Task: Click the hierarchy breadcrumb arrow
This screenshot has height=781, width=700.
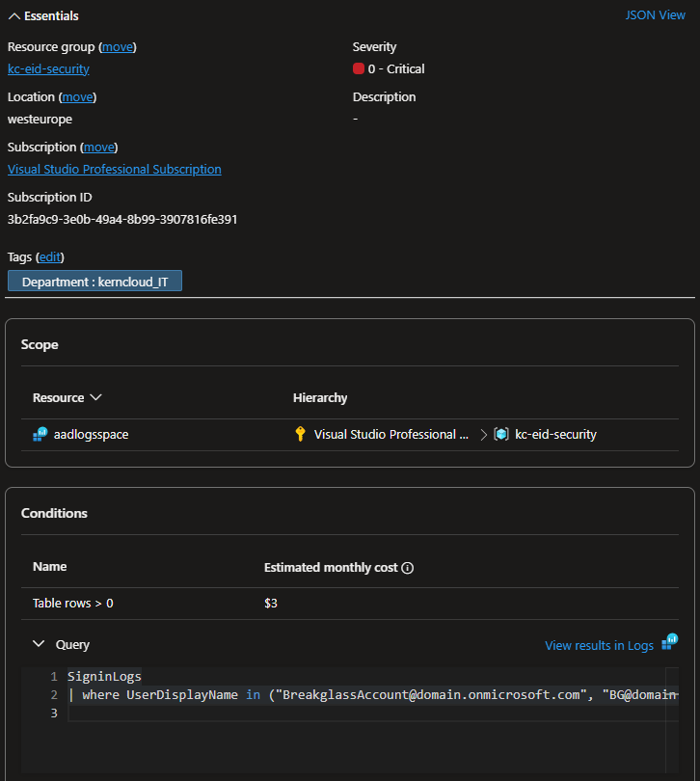Action: tap(483, 435)
